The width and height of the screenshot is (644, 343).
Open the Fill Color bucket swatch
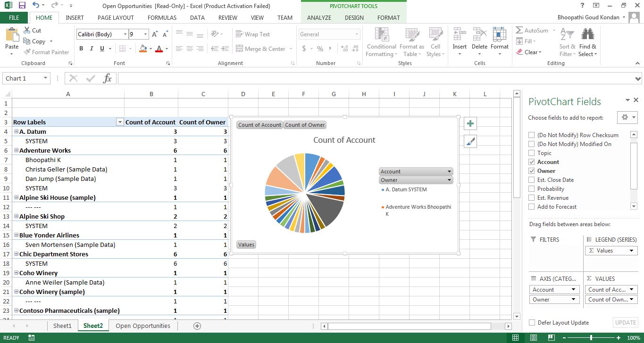(143, 49)
